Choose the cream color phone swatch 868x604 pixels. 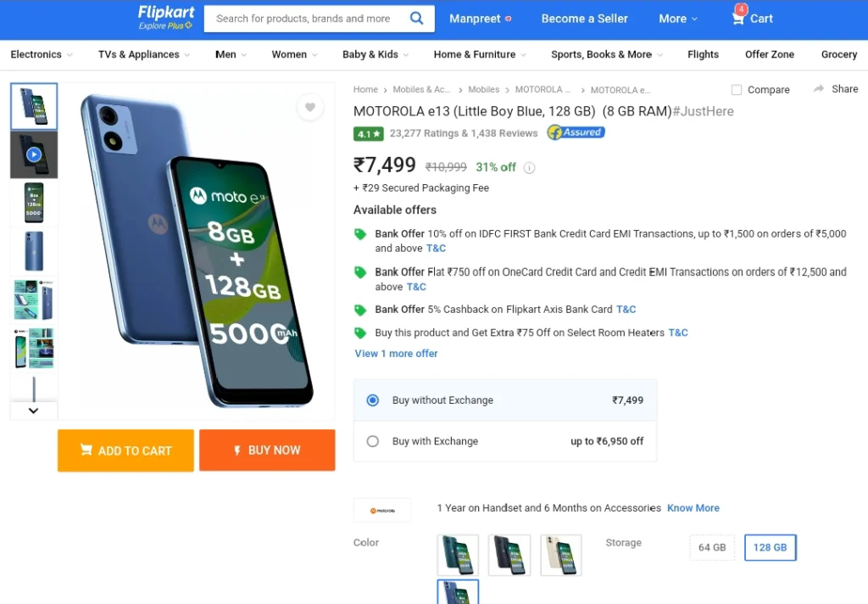(560, 555)
